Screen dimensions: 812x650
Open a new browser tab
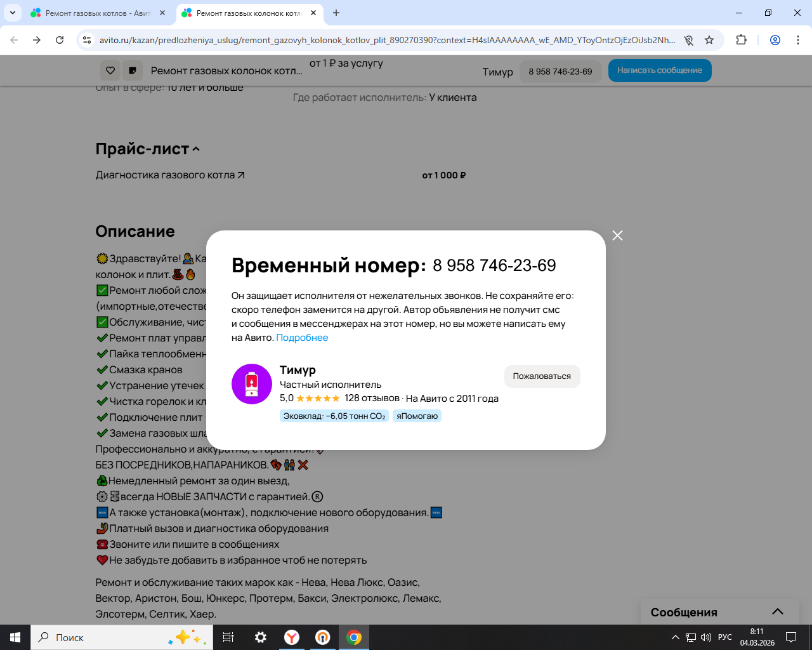336,13
